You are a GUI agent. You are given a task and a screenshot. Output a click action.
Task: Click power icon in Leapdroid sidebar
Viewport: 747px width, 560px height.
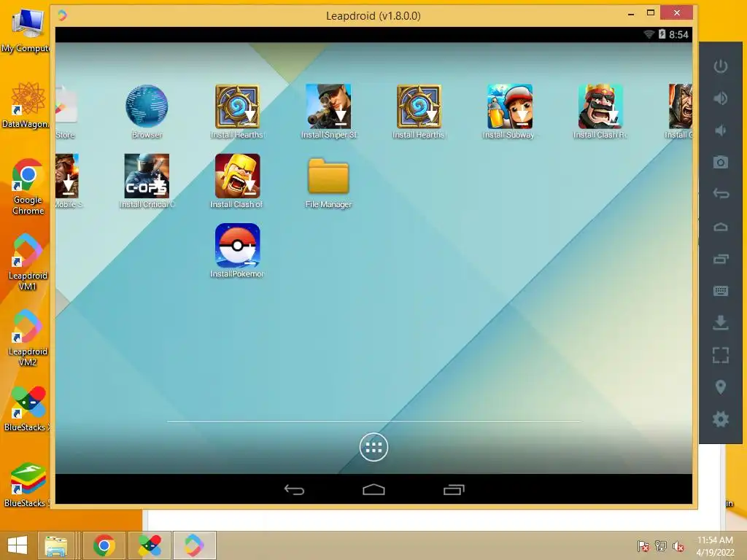(720, 66)
